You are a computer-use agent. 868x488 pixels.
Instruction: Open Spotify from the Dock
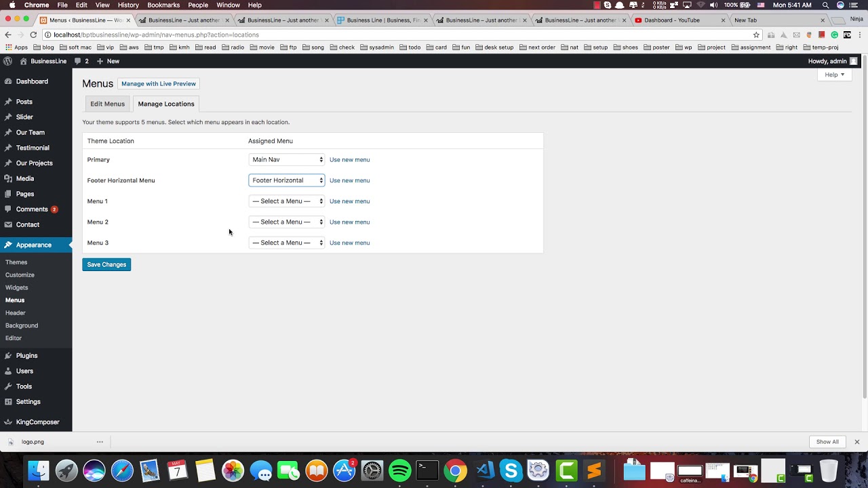pos(400,470)
